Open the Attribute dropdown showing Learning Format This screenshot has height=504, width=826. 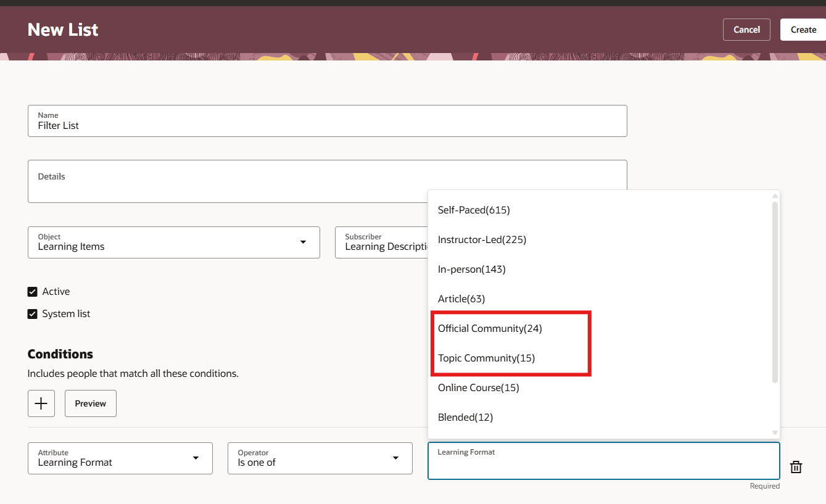pyautogui.click(x=120, y=458)
